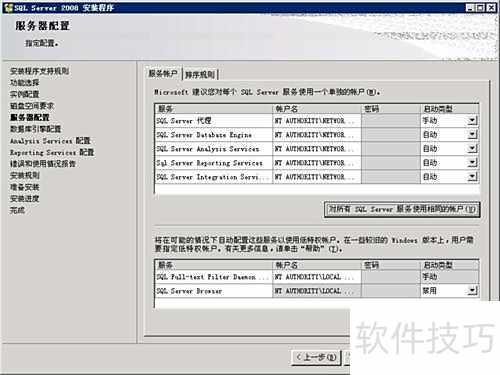Click the 上一步 back button

tap(316, 358)
